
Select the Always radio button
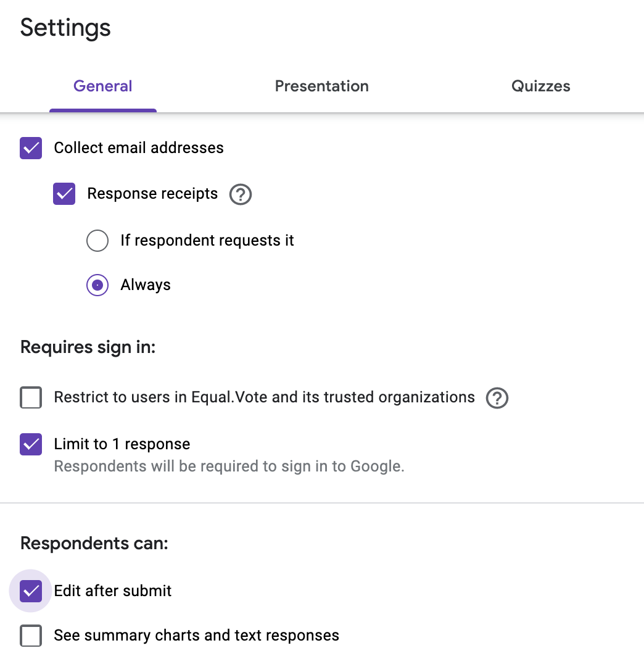(x=97, y=285)
